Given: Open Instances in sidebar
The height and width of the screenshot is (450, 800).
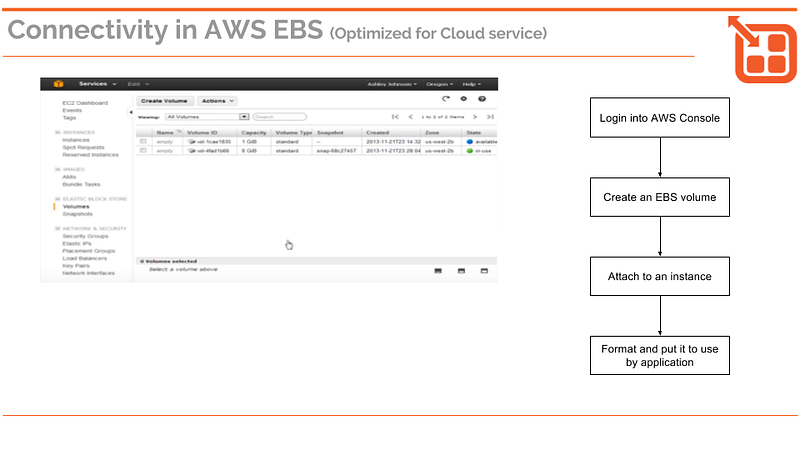Looking at the screenshot, I should (x=76, y=140).
